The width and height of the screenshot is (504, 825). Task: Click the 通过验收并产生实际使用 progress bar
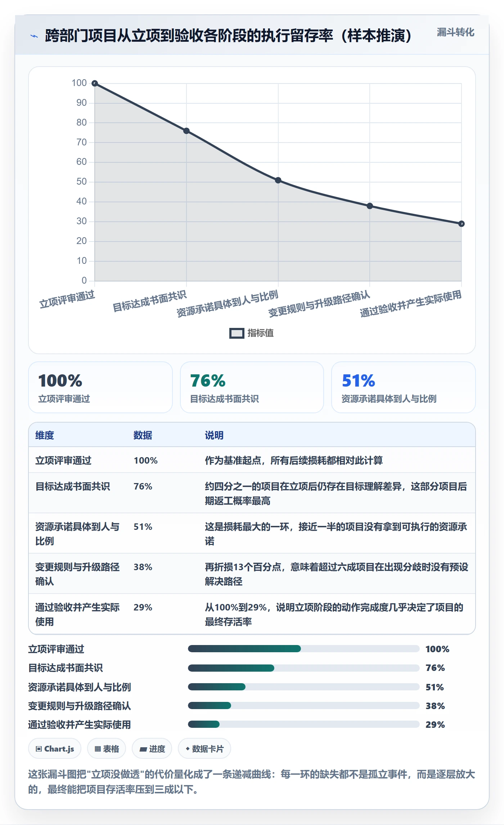click(x=303, y=724)
